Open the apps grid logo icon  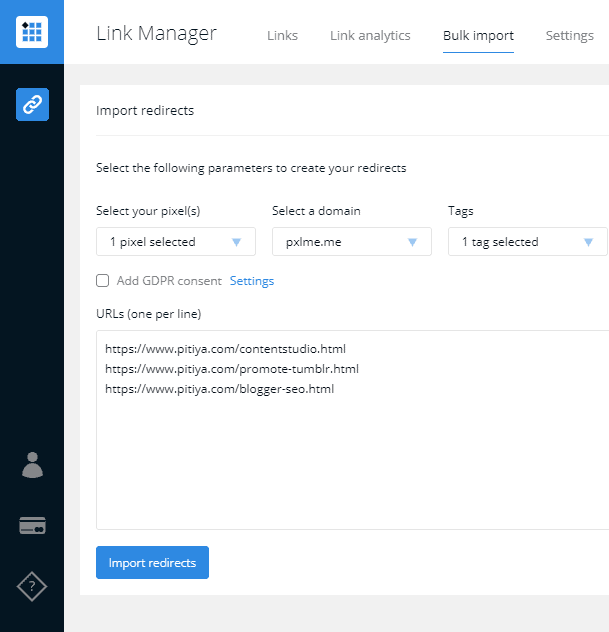tap(32, 32)
